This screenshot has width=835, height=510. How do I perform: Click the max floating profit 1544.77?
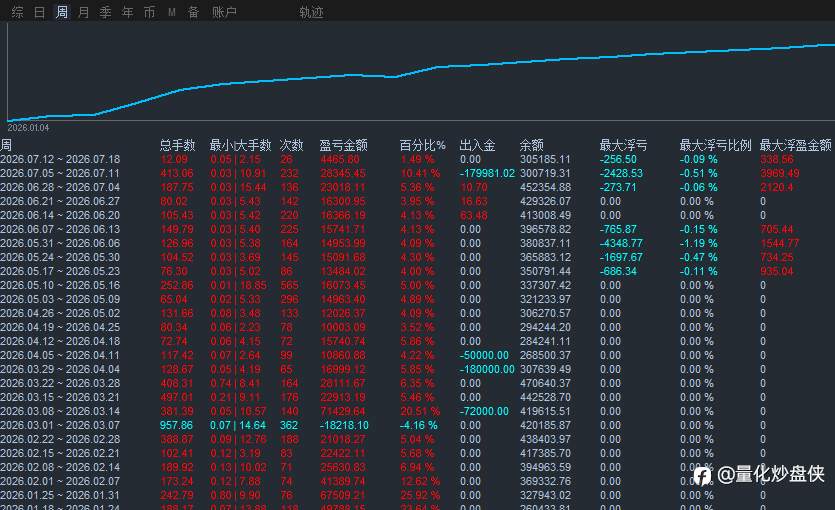pyautogui.click(x=780, y=243)
